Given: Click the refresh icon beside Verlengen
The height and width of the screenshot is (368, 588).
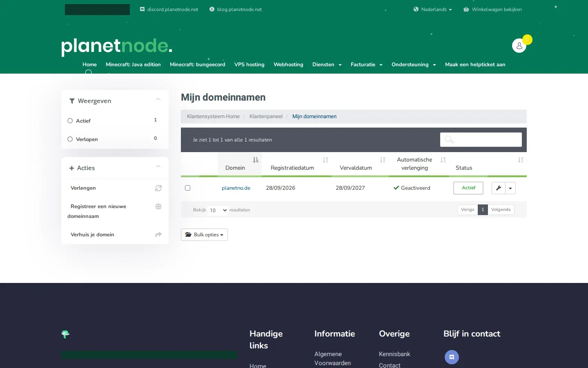Looking at the screenshot, I should coord(158,188).
